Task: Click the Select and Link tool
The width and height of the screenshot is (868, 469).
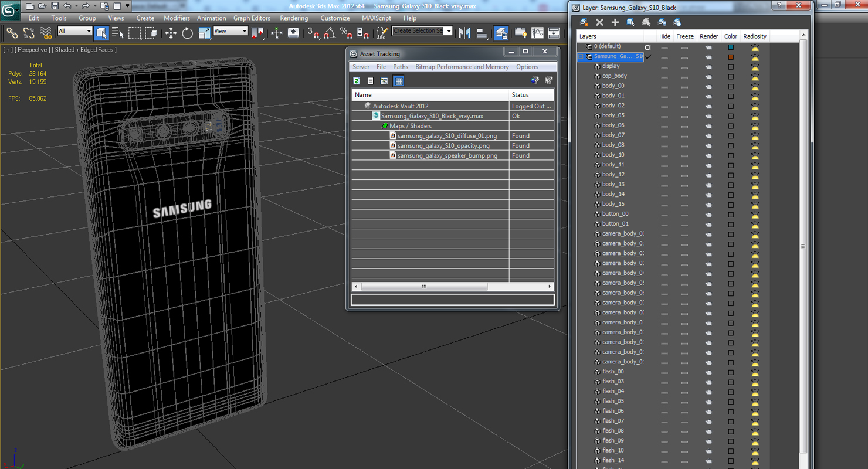Action: point(12,33)
